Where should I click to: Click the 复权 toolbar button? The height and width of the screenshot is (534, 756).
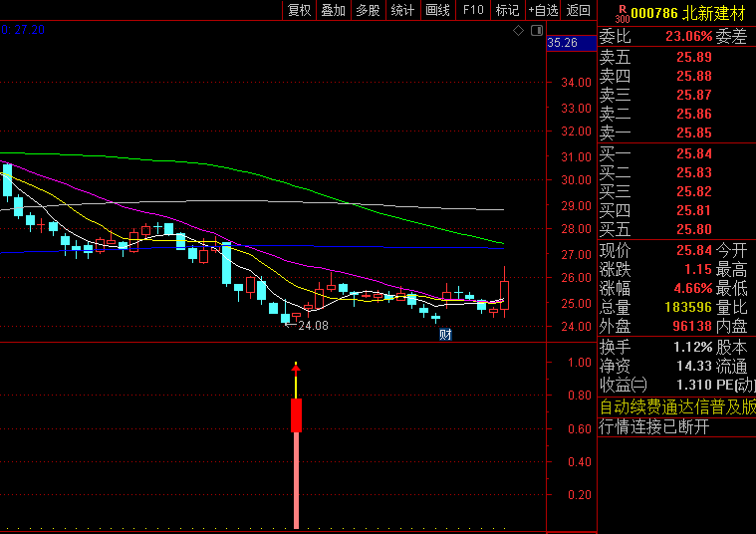pyautogui.click(x=299, y=10)
